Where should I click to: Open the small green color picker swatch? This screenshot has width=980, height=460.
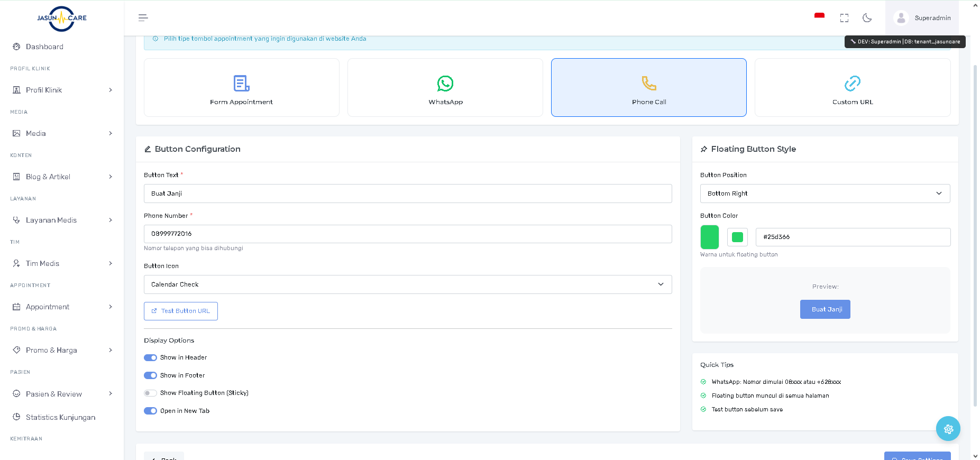[737, 237]
